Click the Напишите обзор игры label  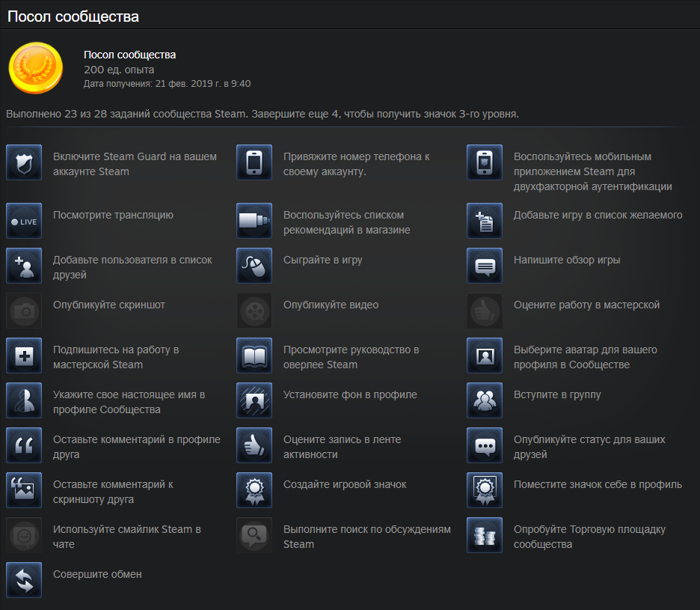pyautogui.click(x=567, y=260)
